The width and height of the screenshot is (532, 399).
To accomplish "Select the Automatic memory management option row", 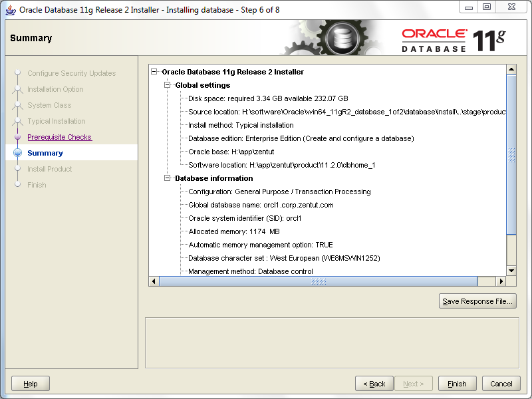I will point(261,245).
